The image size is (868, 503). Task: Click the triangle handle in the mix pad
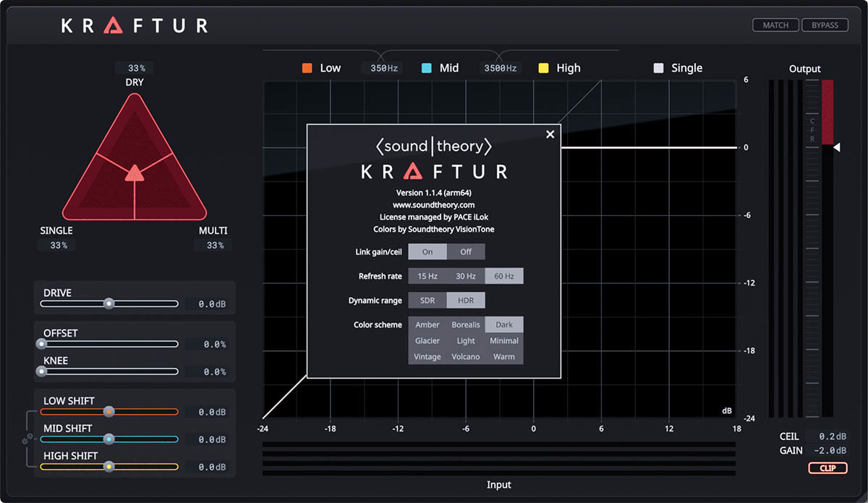pyautogui.click(x=134, y=173)
